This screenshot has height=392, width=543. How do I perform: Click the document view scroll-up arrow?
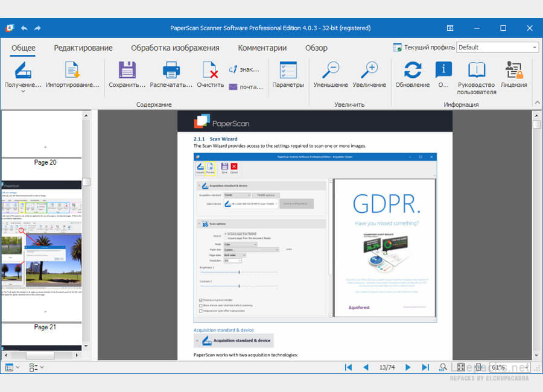pos(537,116)
